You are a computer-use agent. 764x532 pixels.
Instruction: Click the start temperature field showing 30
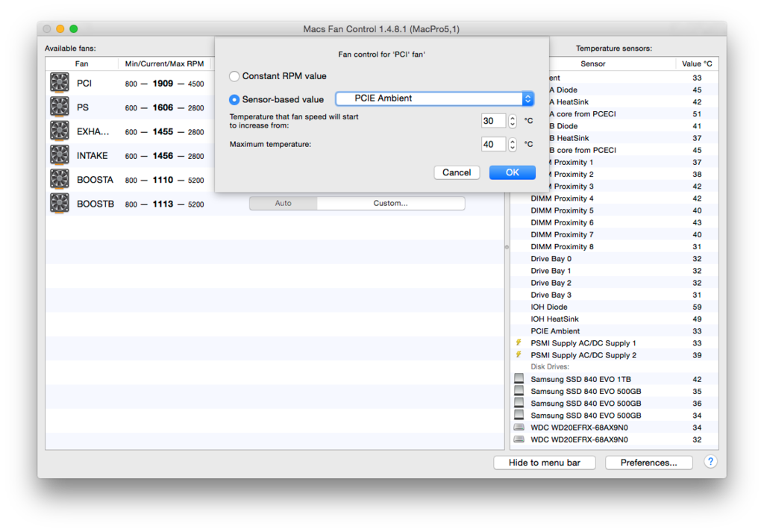494,121
